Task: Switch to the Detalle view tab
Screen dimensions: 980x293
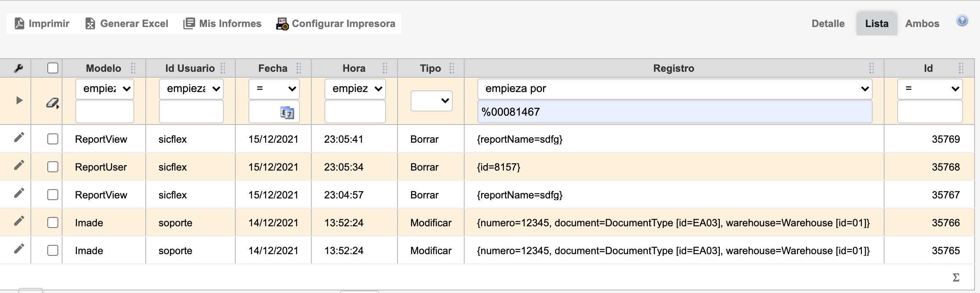Action: click(x=828, y=24)
